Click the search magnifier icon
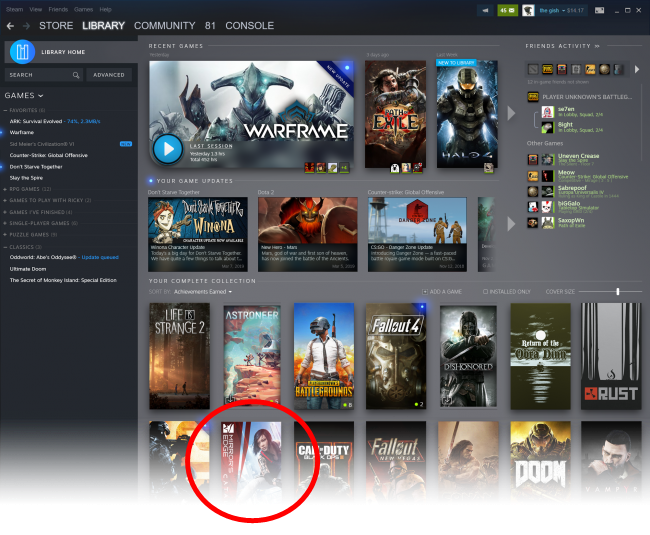The width and height of the screenshot is (650, 535). click(x=76, y=75)
